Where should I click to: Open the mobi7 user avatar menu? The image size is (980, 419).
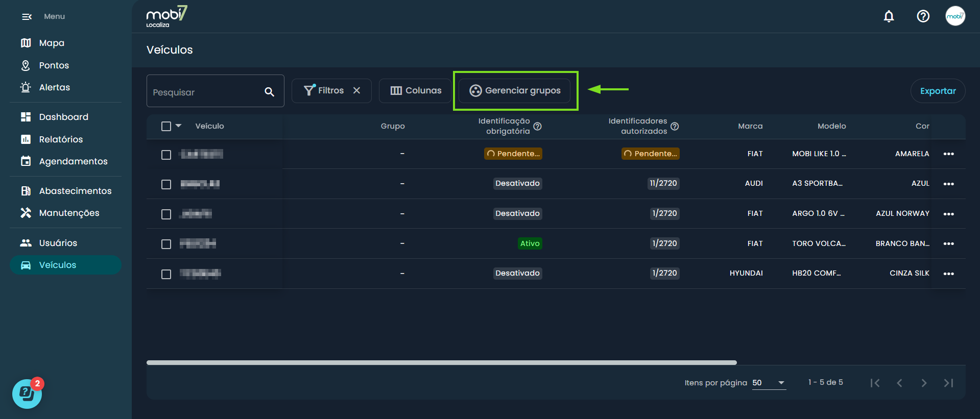click(955, 16)
